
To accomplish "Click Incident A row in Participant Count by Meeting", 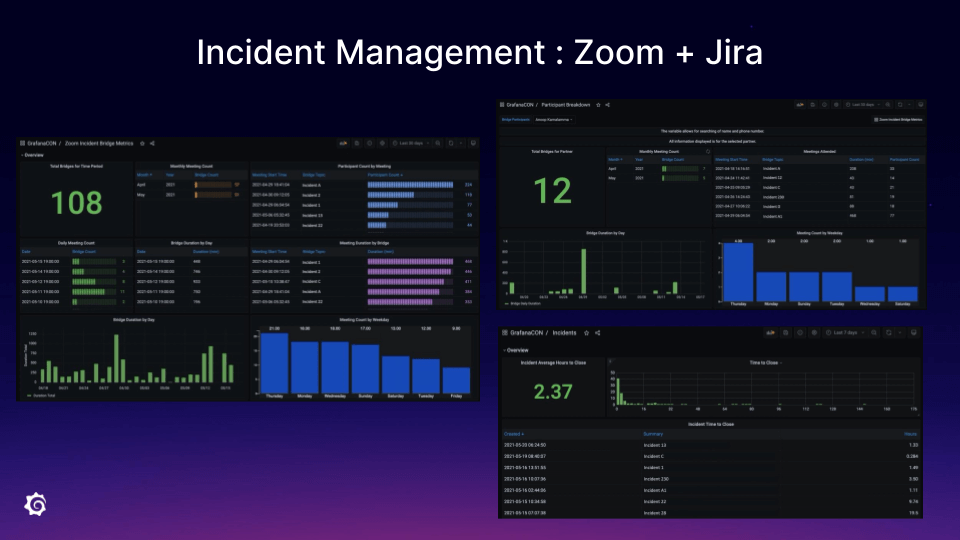I will [x=364, y=185].
